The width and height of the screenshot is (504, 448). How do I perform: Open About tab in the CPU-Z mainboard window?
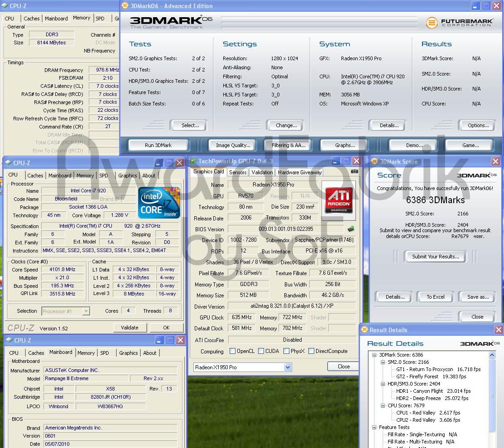[149, 353]
